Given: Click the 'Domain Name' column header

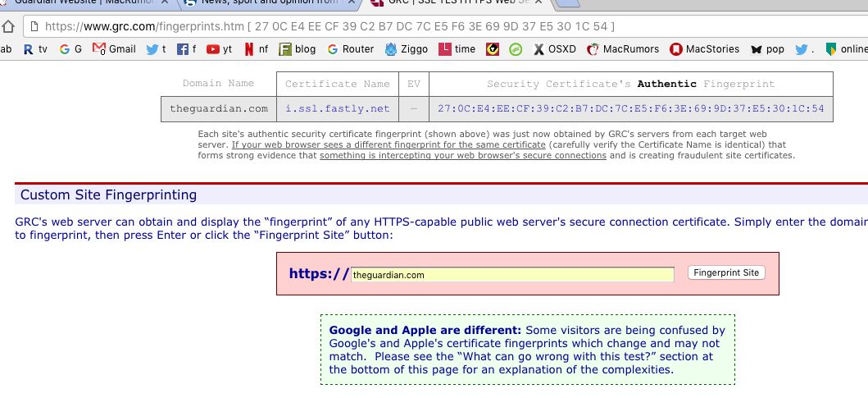Looking at the screenshot, I should [219, 84].
